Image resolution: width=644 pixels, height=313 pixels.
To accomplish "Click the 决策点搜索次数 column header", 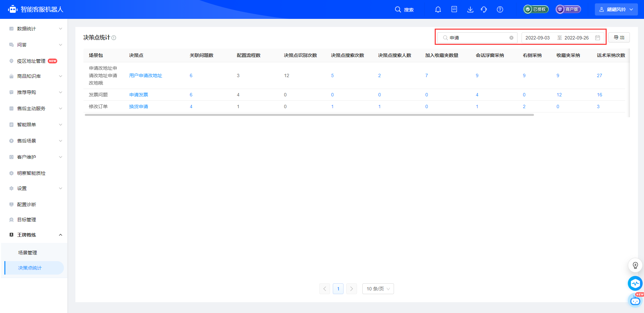I will 348,55.
